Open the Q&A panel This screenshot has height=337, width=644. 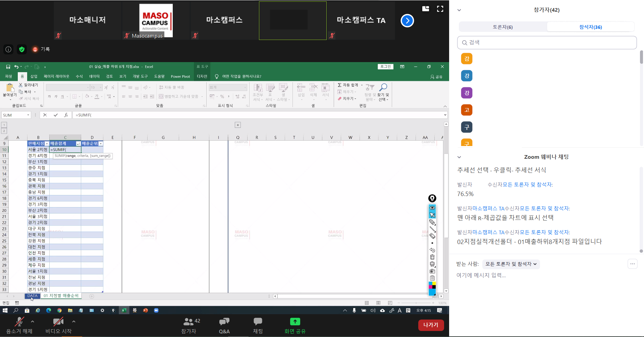click(x=224, y=325)
